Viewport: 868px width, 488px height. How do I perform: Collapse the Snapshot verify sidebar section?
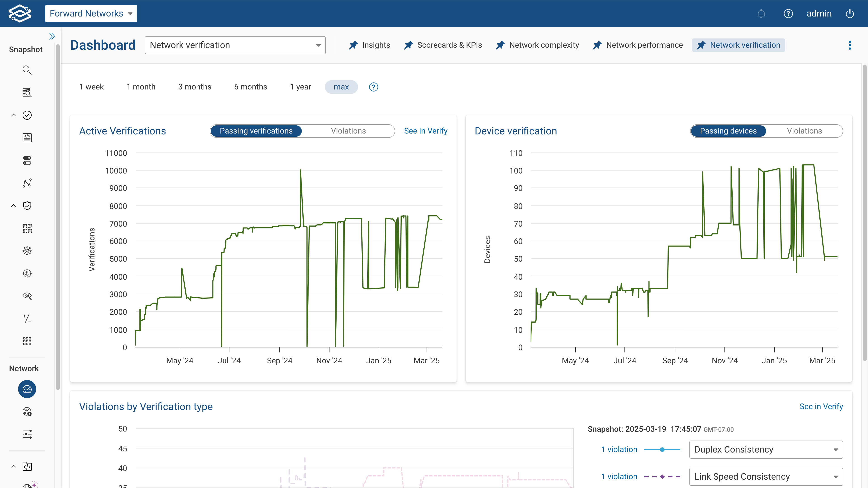tap(14, 115)
